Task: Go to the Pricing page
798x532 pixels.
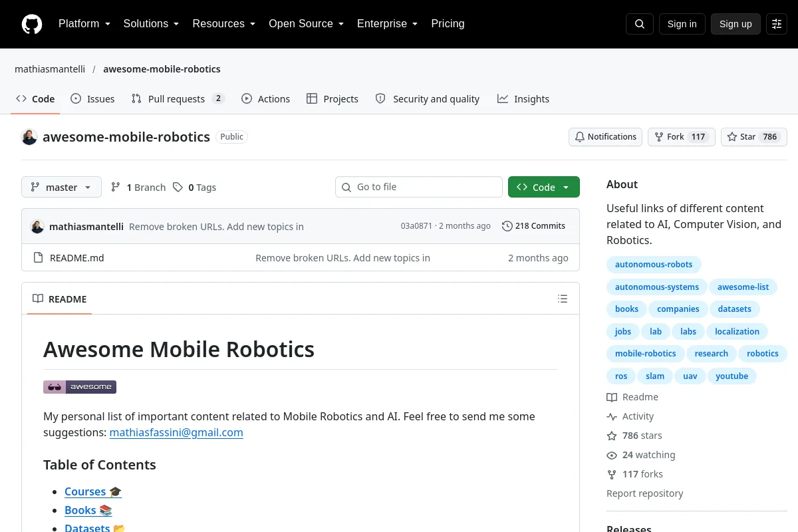Action: [448, 24]
